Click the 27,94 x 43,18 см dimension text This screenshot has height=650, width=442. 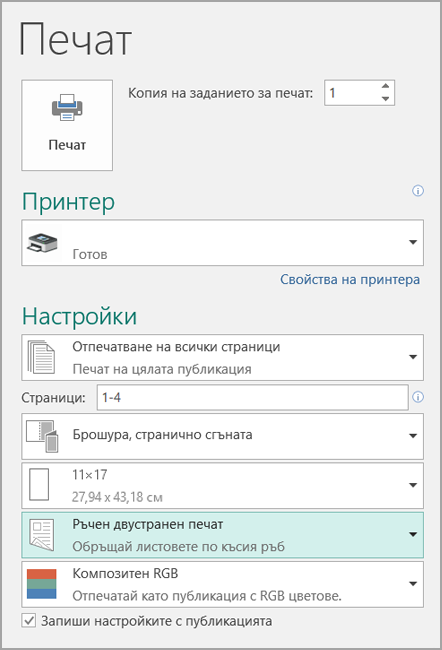[x=117, y=497]
